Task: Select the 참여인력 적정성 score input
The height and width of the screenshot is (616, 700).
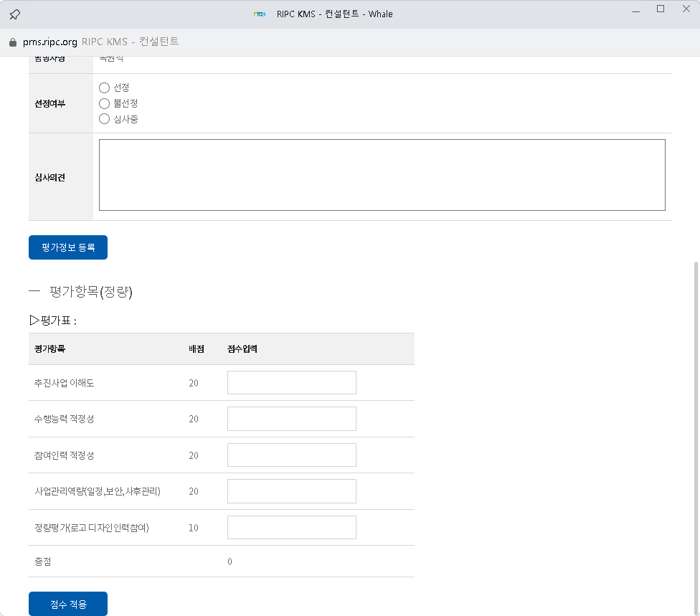Action: point(291,455)
